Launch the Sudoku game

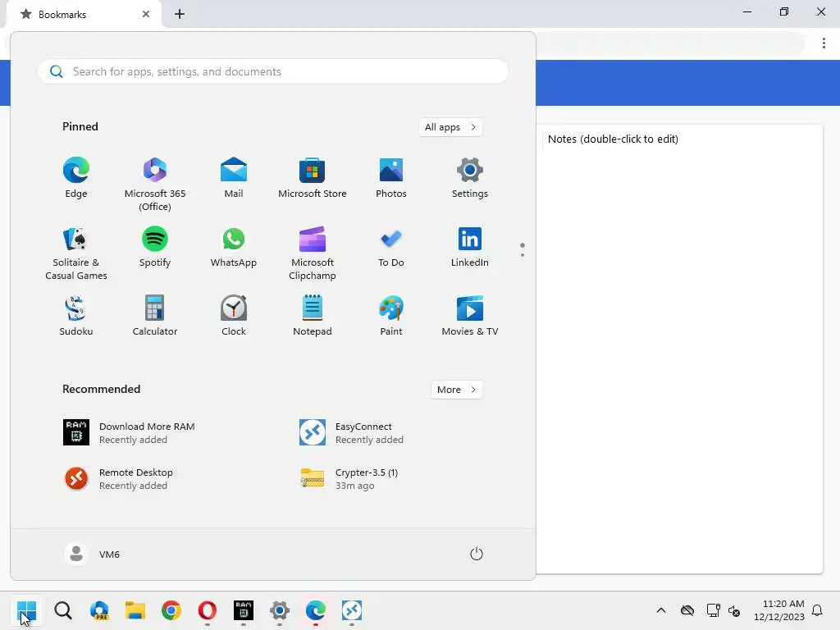coord(76,316)
